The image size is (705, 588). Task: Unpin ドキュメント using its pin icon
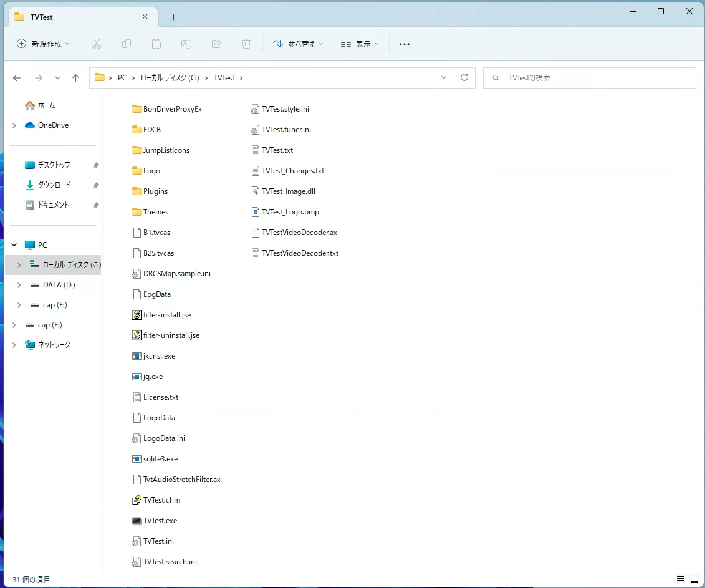tap(95, 205)
